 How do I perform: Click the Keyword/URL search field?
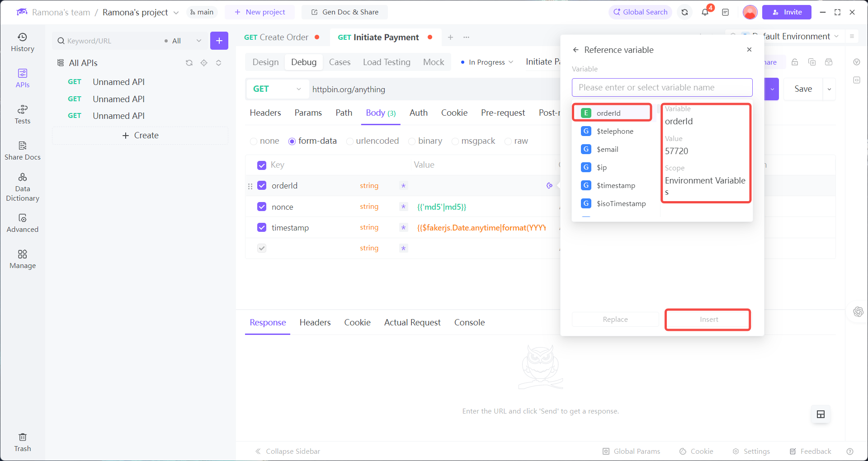coord(108,41)
